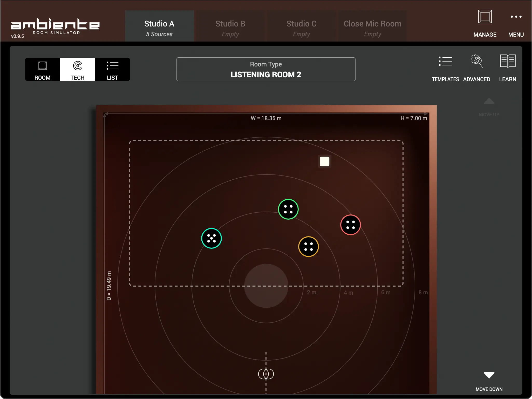This screenshot has height=399, width=532.
Task: Select the teal five-dot sound source
Action: pos(211,238)
